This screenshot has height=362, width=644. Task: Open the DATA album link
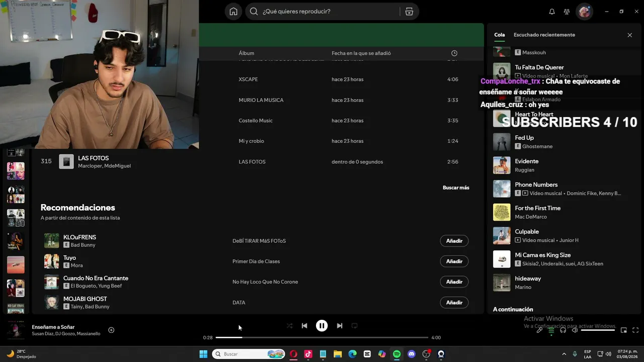point(239,303)
